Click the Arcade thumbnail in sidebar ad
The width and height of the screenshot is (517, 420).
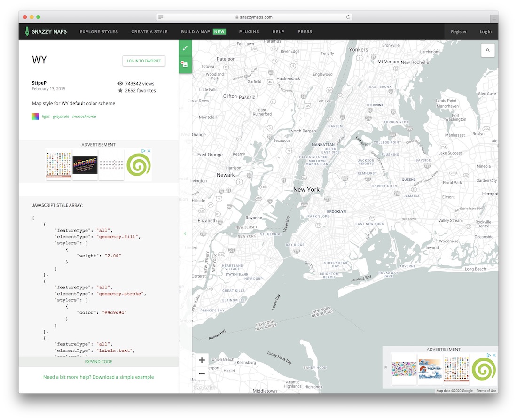coord(85,164)
